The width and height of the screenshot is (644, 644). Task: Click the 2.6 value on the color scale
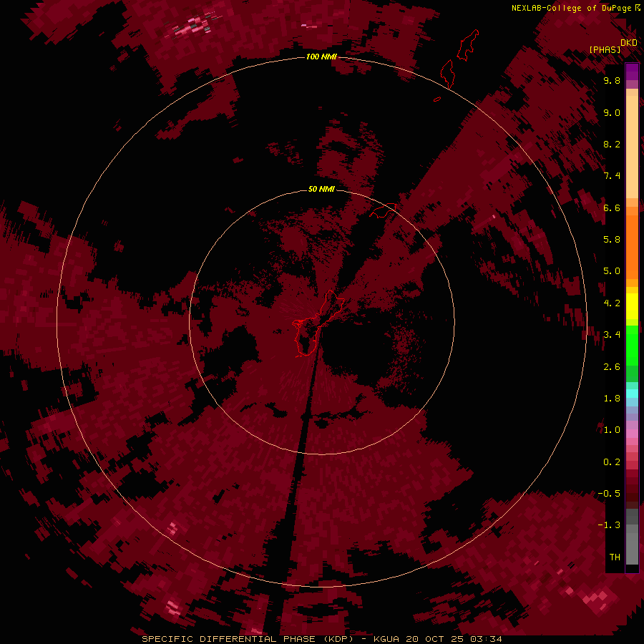tap(612, 366)
